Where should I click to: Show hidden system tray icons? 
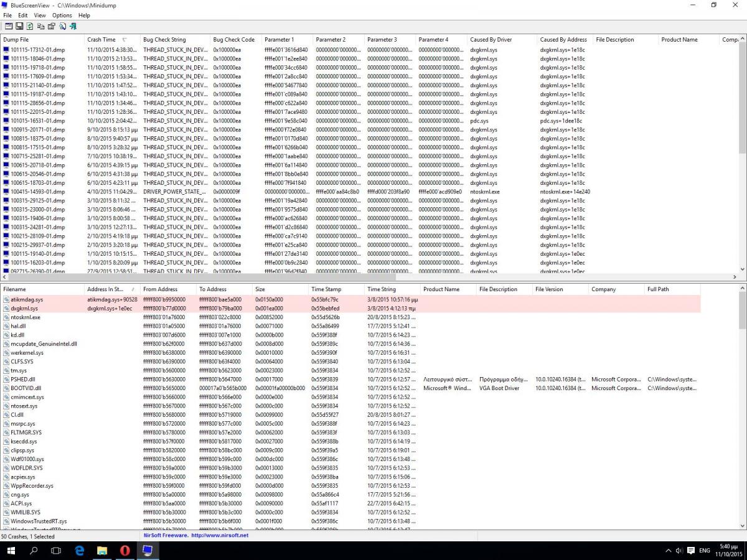(x=668, y=551)
